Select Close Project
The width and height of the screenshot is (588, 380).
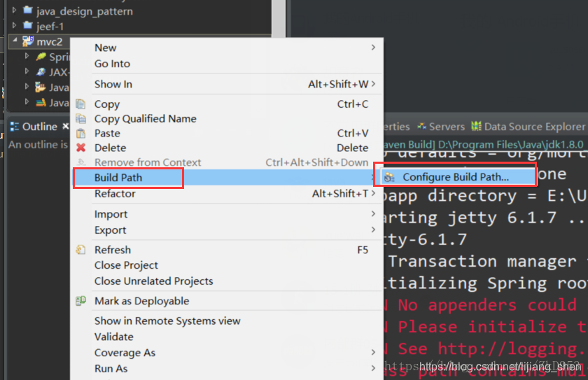click(x=227, y=265)
